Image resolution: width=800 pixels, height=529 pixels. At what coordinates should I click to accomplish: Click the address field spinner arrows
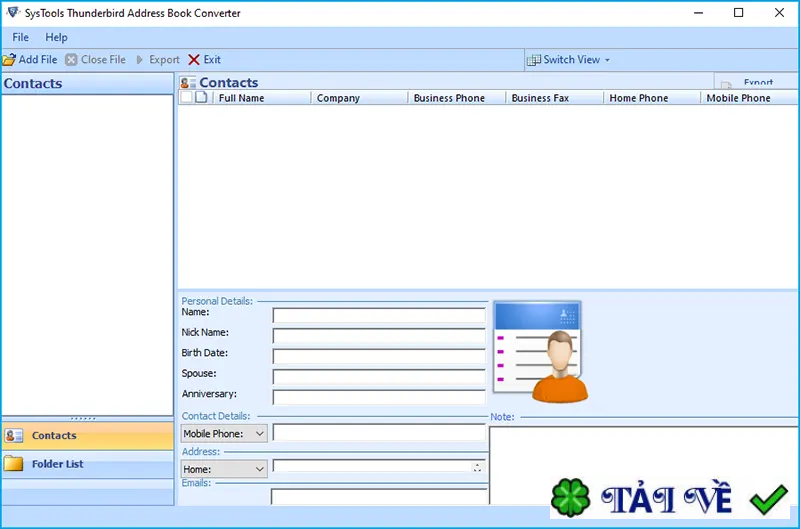click(x=478, y=467)
